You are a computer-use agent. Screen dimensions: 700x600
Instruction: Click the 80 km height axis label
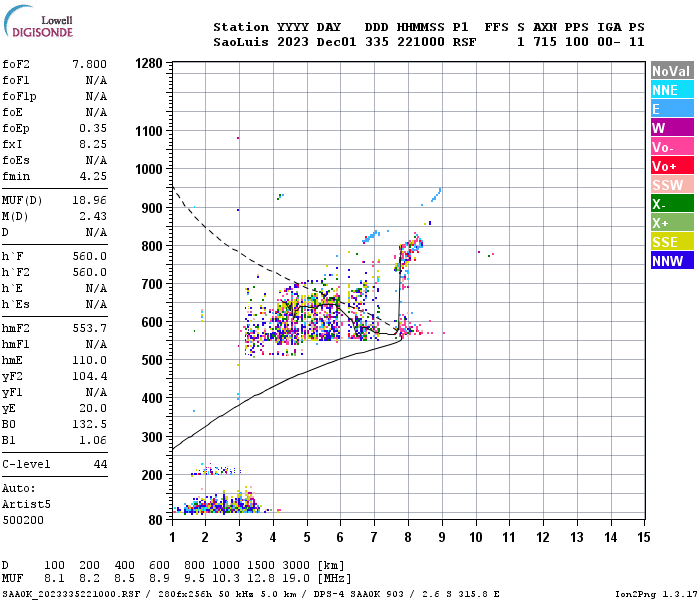155,520
